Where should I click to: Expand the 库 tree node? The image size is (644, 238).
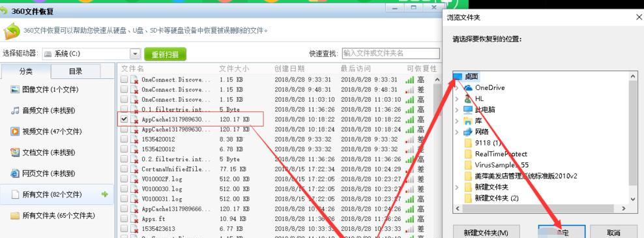457,121
